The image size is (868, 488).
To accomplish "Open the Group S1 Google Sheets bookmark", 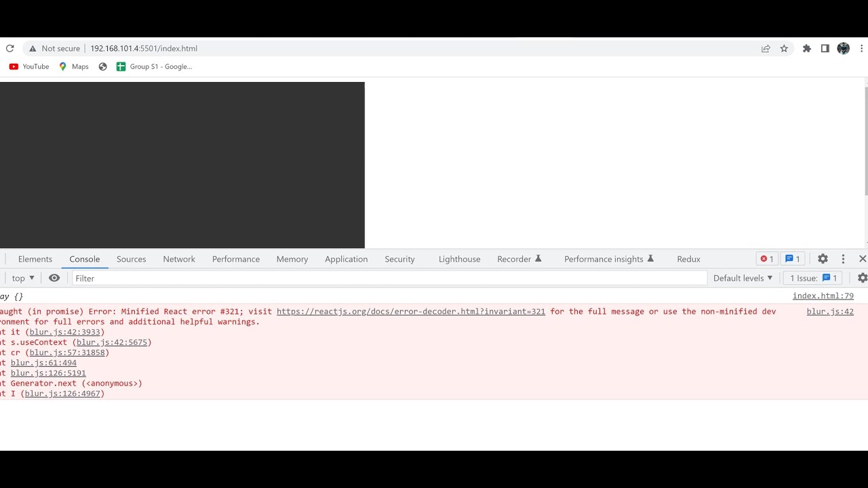I will [154, 66].
